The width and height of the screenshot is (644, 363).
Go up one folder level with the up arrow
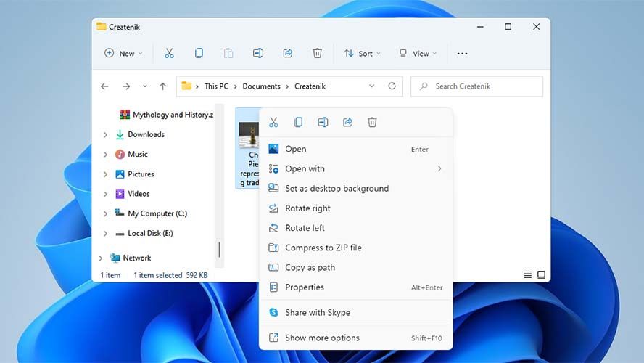(x=163, y=86)
